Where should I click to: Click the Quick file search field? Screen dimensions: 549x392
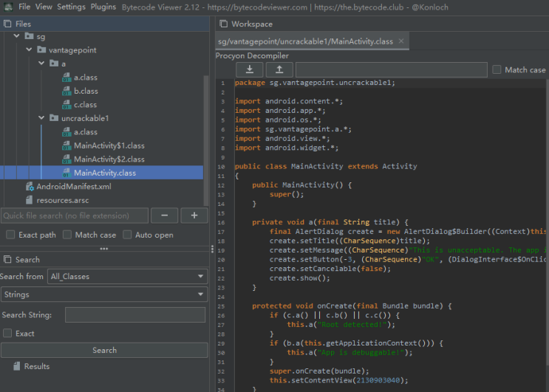coord(75,216)
